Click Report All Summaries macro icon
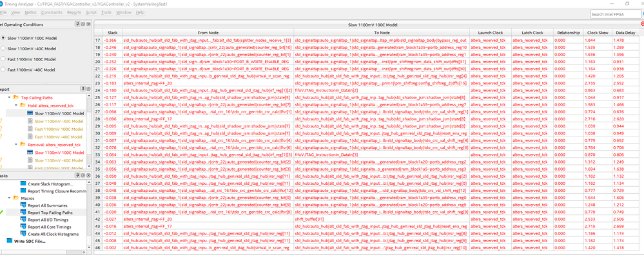Image resolution: width=644 pixels, height=255 pixels. click(x=23, y=205)
